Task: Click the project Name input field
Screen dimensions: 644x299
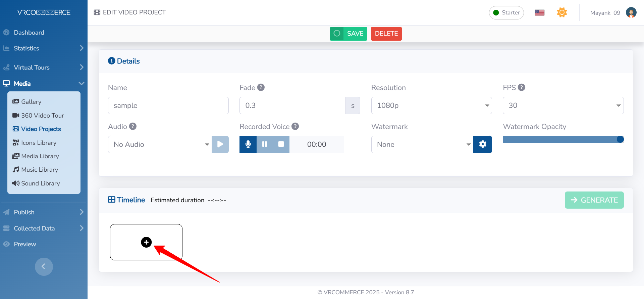Action: pos(168,105)
